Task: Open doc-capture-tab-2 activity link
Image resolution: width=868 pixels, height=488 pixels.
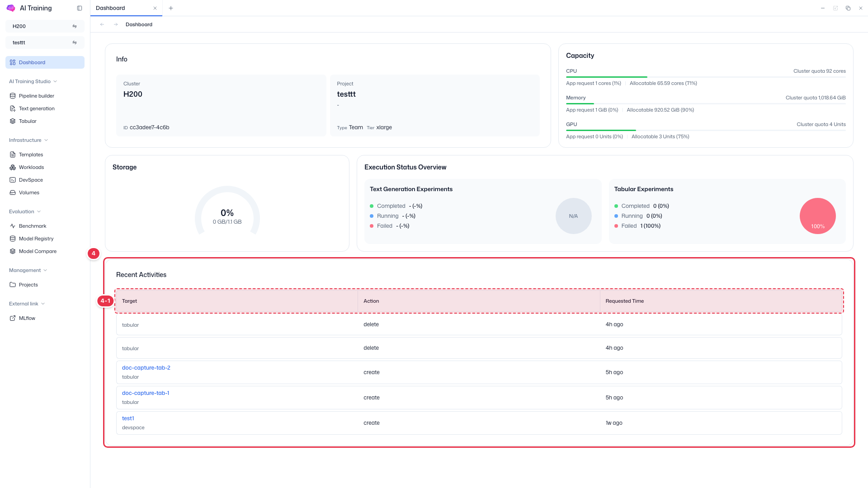Action: pyautogui.click(x=146, y=368)
